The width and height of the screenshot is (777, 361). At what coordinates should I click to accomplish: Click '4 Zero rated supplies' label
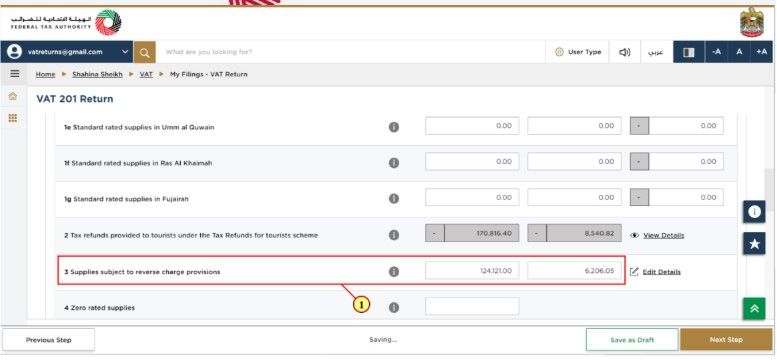tap(99, 308)
